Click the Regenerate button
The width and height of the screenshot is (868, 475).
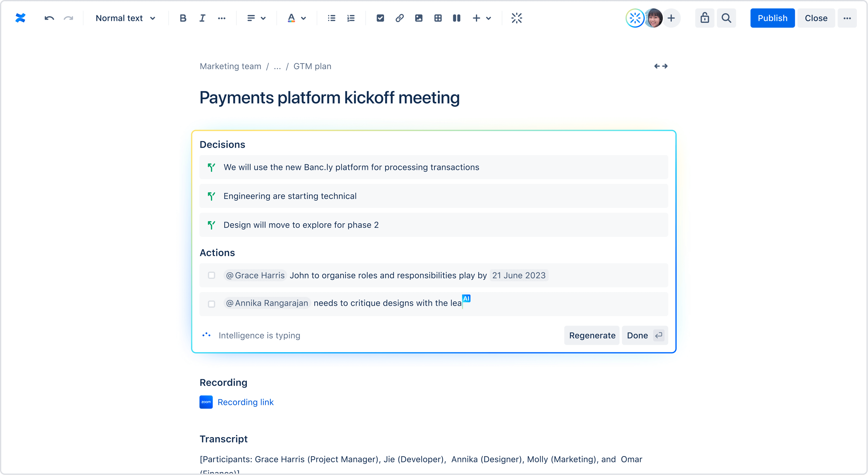pos(592,335)
